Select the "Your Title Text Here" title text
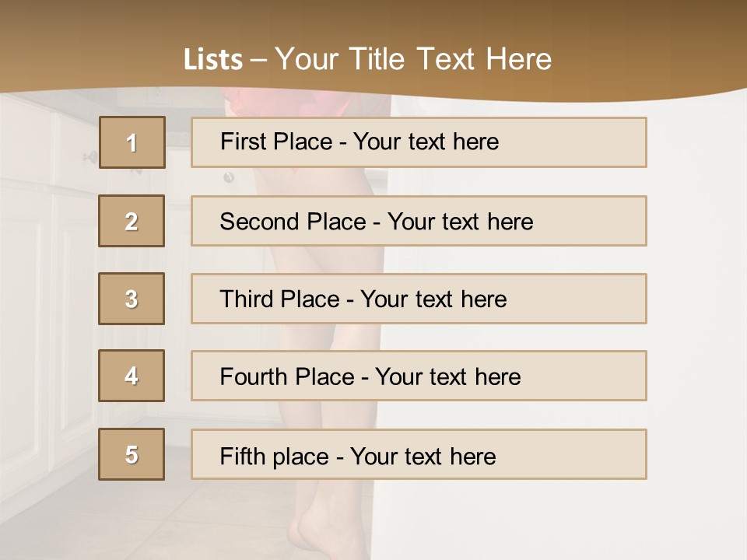Image resolution: width=747 pixels, height=560 pixels. (413, 59)
